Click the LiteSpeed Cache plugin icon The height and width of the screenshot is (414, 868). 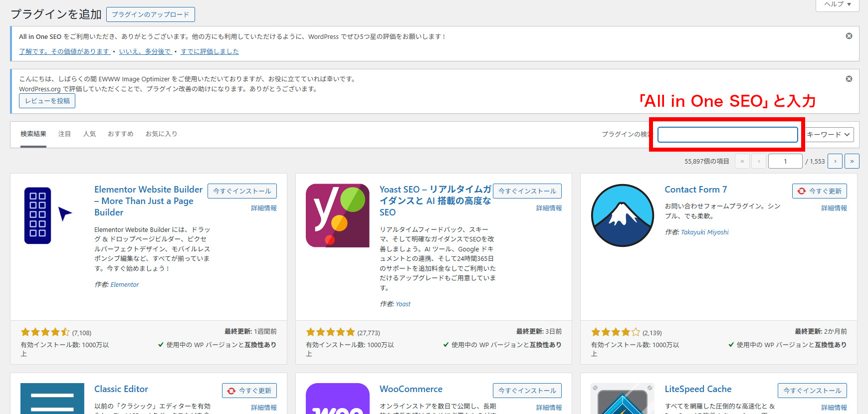click(x=623, y=399)
